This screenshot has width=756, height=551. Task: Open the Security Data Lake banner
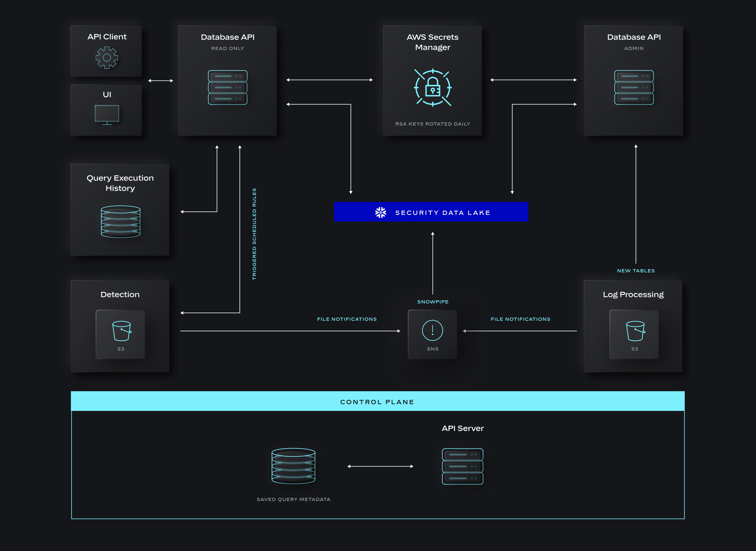pos(431,212)
